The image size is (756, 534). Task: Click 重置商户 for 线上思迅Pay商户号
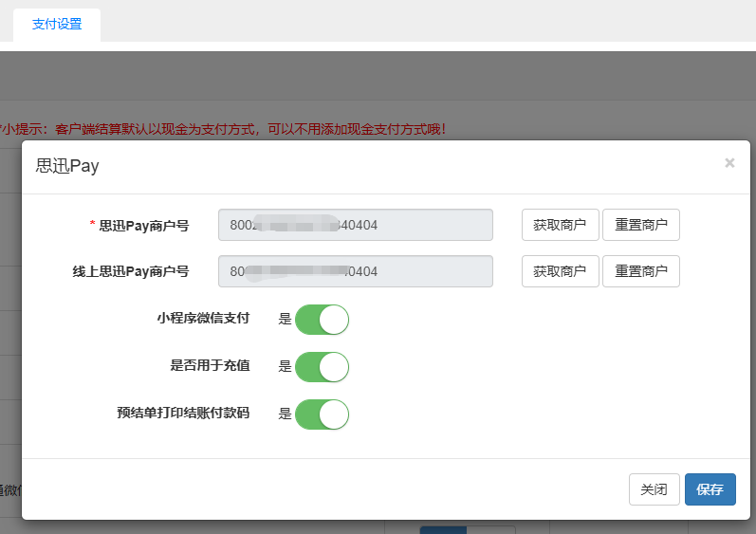pos(641,271)
